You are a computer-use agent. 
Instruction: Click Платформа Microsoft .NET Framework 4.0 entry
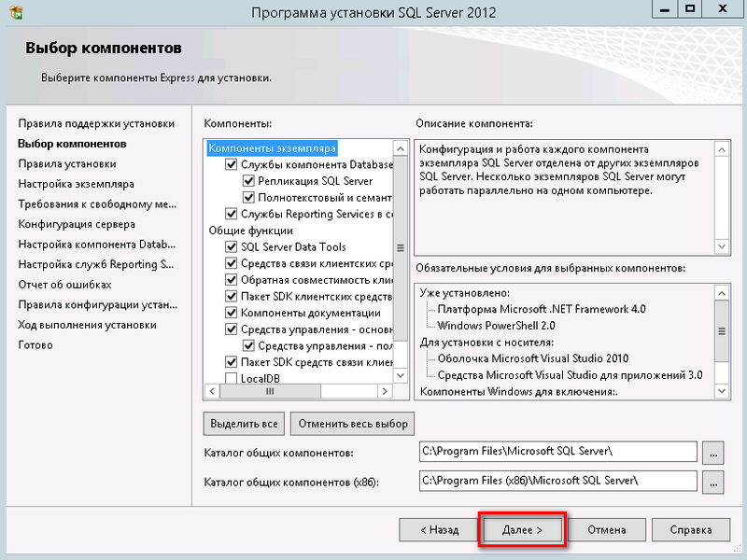[x=542, y=310]
